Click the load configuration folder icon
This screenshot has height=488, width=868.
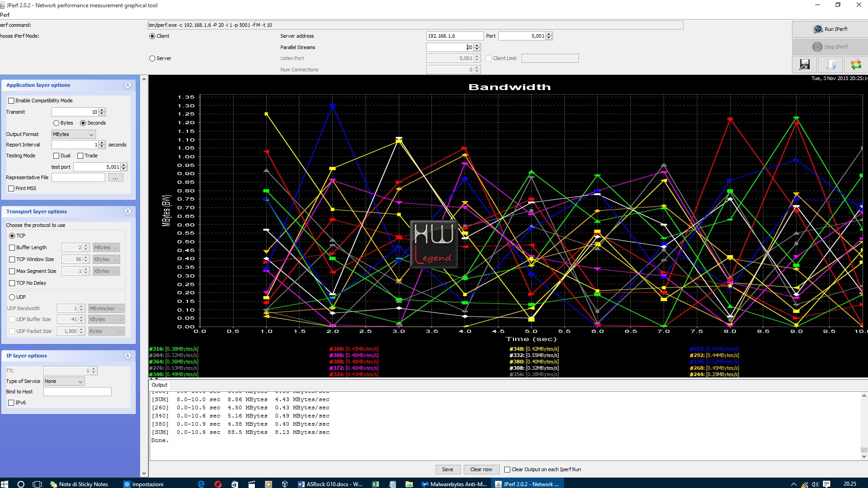pos(831,65)
